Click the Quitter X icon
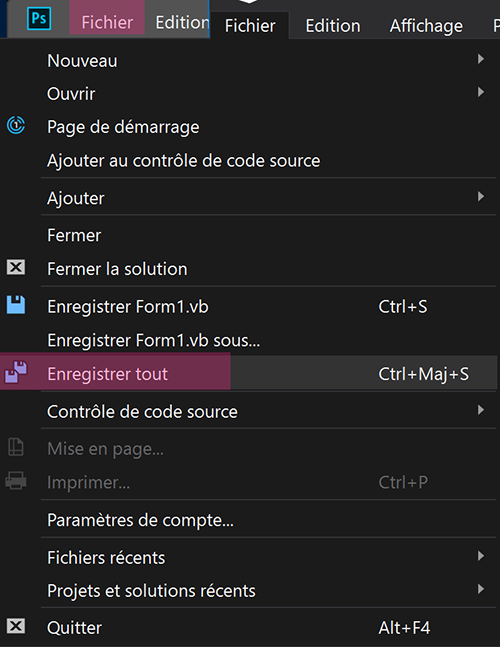 pyautogui.click(x=16, y=626)
